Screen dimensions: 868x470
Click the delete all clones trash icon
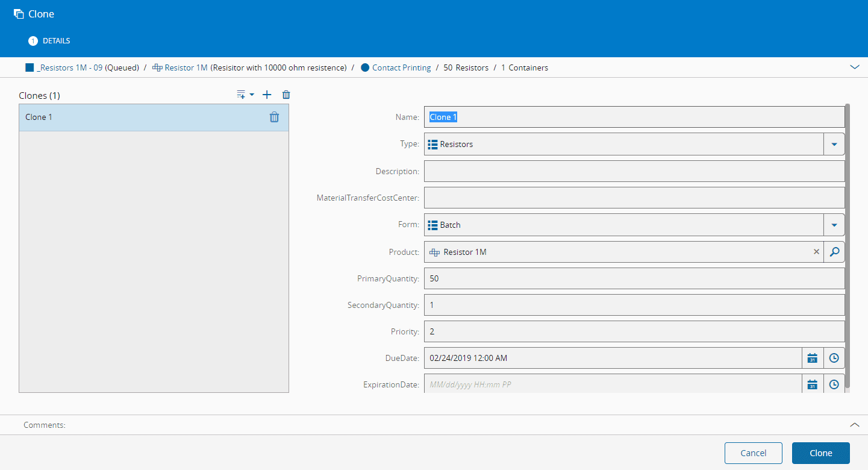coord(286,95)
